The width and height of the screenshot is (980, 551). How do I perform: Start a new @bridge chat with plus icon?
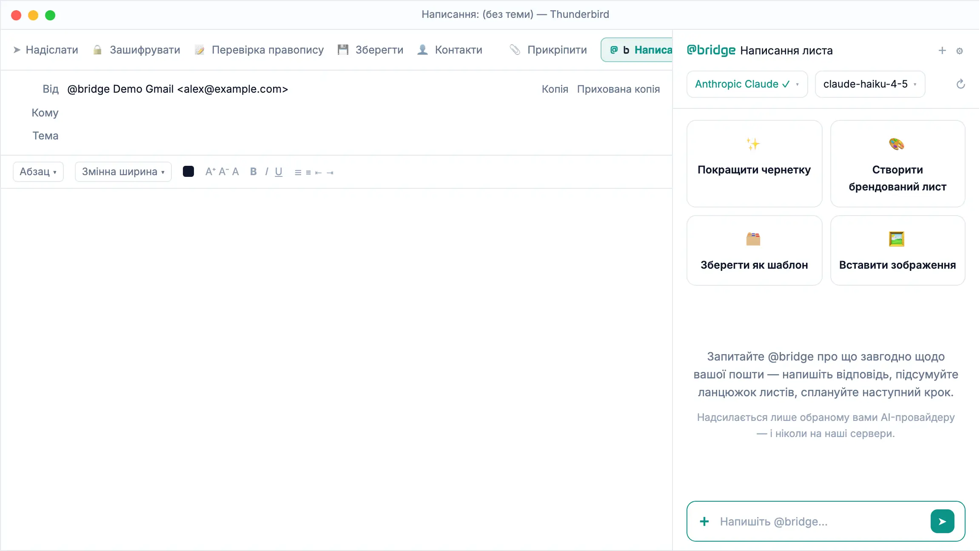pyautogui.click(x=942, y=51)
